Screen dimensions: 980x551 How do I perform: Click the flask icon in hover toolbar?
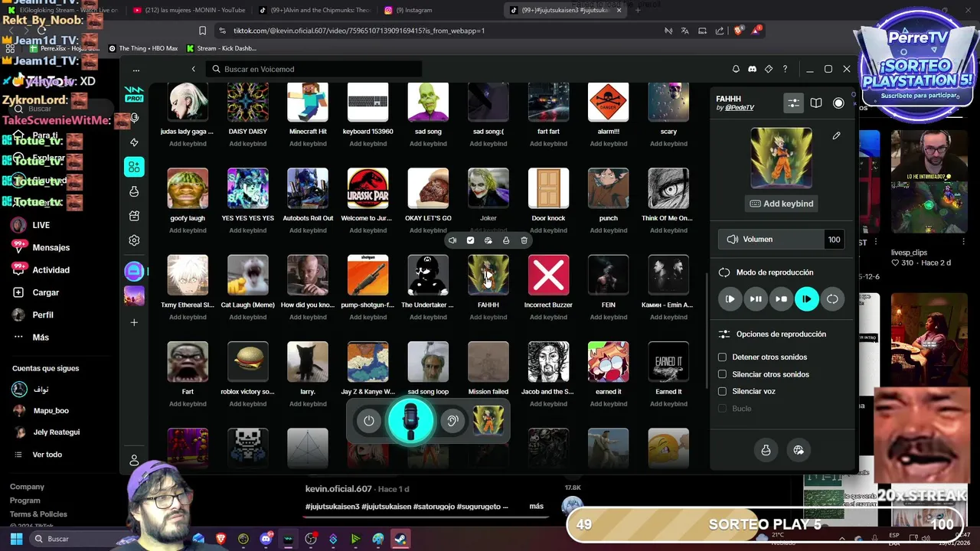click(506, 240)
